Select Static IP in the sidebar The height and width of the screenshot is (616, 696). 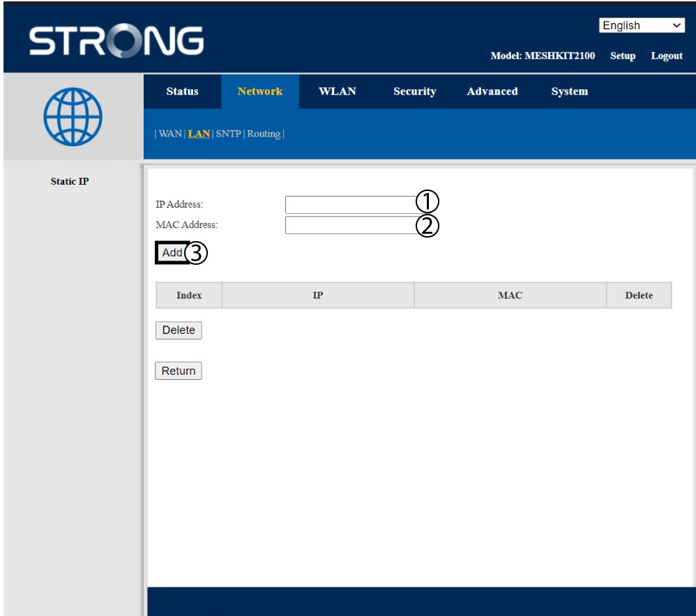pyautogui.click(x=70, y=181)
